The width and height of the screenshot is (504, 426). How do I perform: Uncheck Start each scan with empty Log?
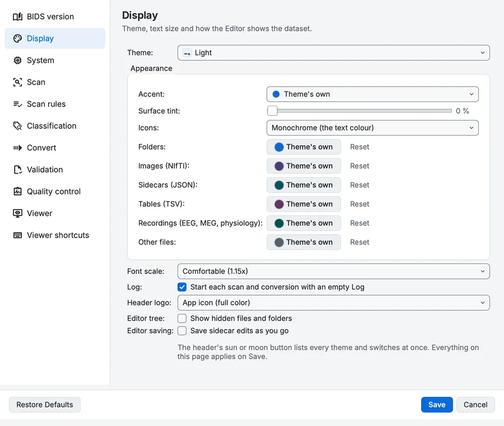182,287
